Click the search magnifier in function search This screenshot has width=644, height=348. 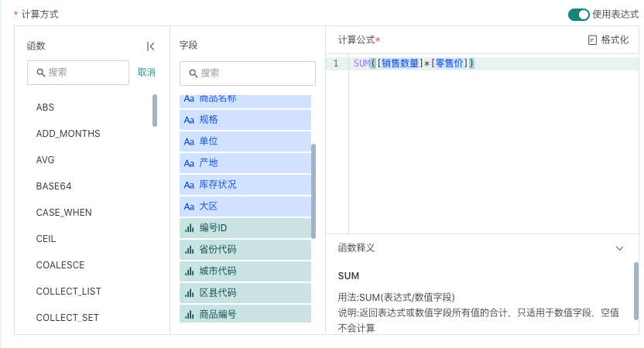tap(39, 72)
